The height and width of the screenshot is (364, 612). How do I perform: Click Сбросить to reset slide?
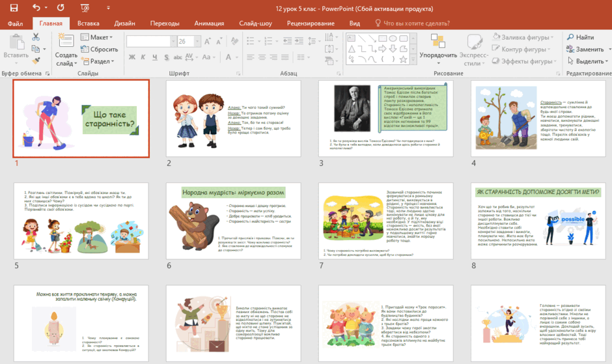click(99, 49)
